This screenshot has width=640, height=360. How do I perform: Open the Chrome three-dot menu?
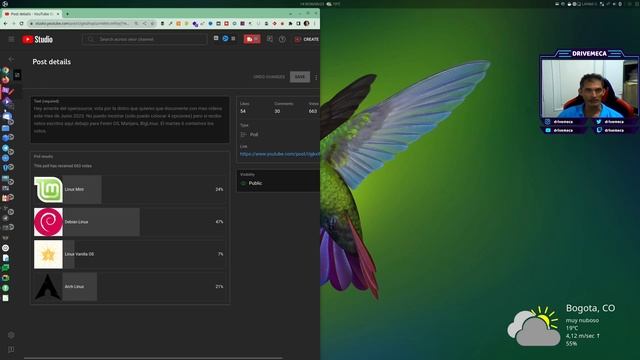[315, 24]
